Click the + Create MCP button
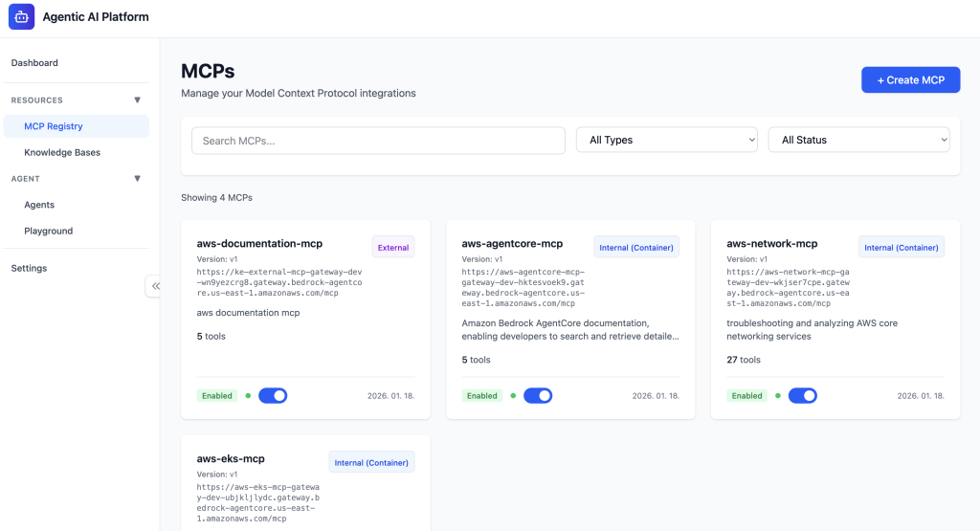980x531 pixels. pyautogui.click(x=911, y=80)
